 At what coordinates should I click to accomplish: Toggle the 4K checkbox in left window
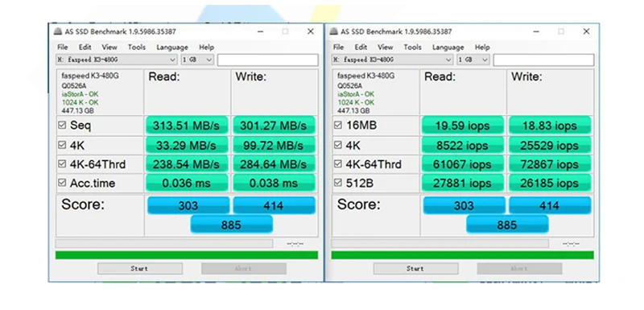pyautogui.click(x=62, y=145)
